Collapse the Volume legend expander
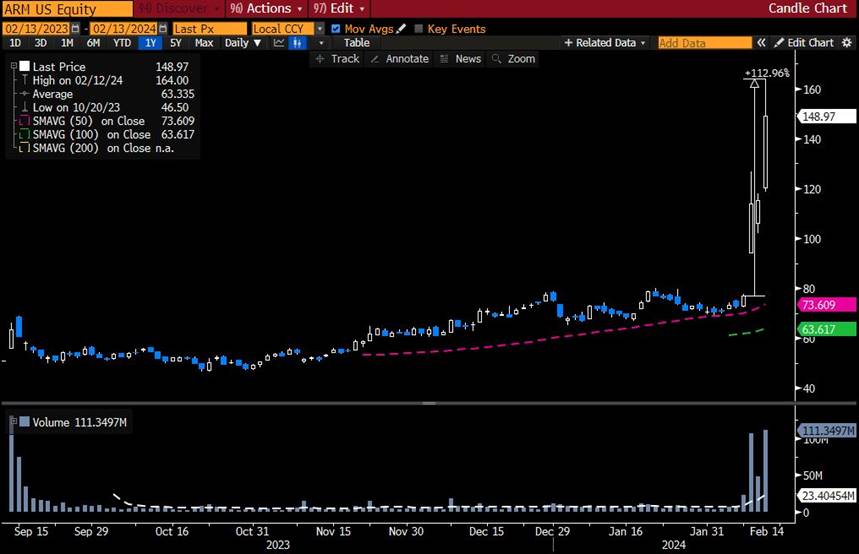The image size is (859, 554). (x=14, y=421)
